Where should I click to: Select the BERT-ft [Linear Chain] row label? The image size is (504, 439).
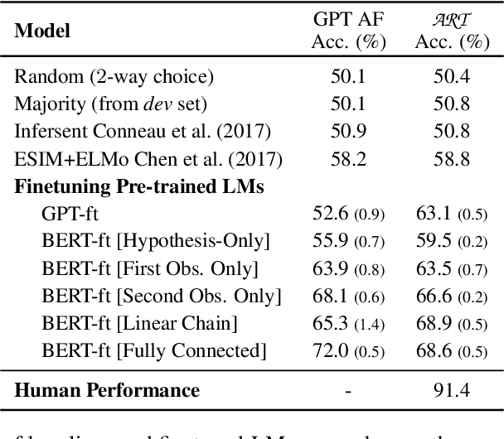point(138,323)
